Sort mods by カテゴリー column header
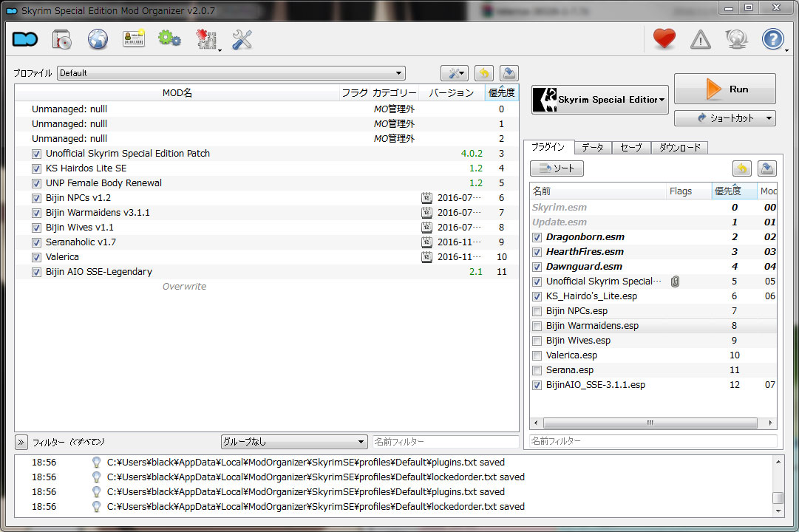Viewport: 799px width, 532px height. tap(395, 93)
